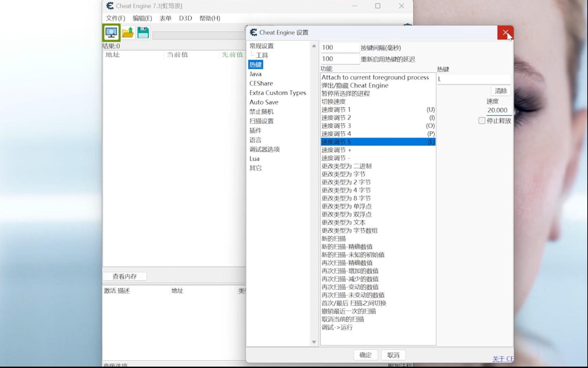Image resolution: width=588 pixels, height=368 pixels.
Task: Open the 关于 CE link
Action: tap(503, 359)
